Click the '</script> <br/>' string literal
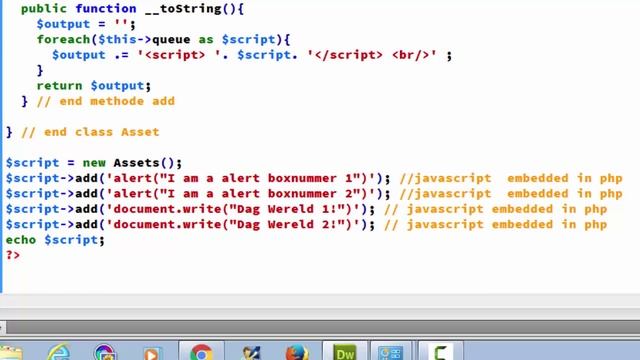The height and width of the screenshot is (360, 640). [x=372, y=55]
